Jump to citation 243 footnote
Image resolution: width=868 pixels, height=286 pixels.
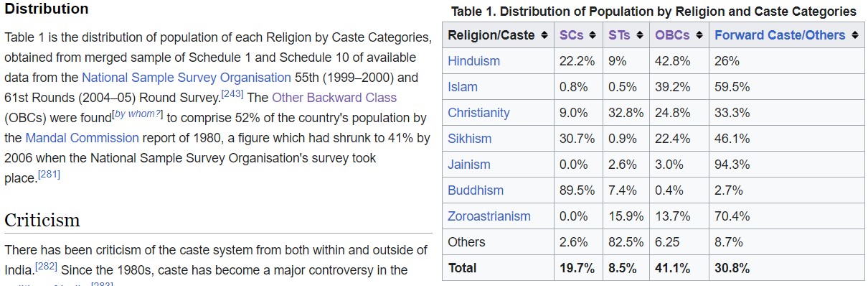pyautogui.click(x=232, y=93)
